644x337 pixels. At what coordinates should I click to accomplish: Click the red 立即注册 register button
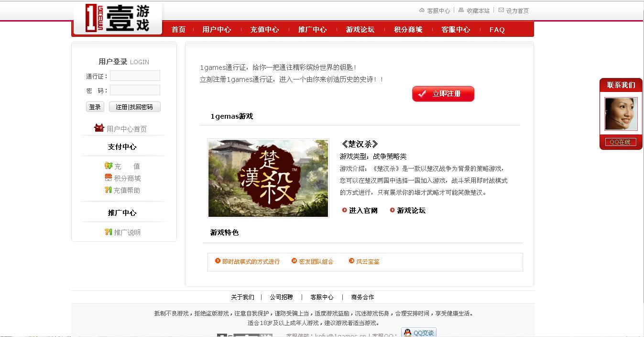coord(442,94)
